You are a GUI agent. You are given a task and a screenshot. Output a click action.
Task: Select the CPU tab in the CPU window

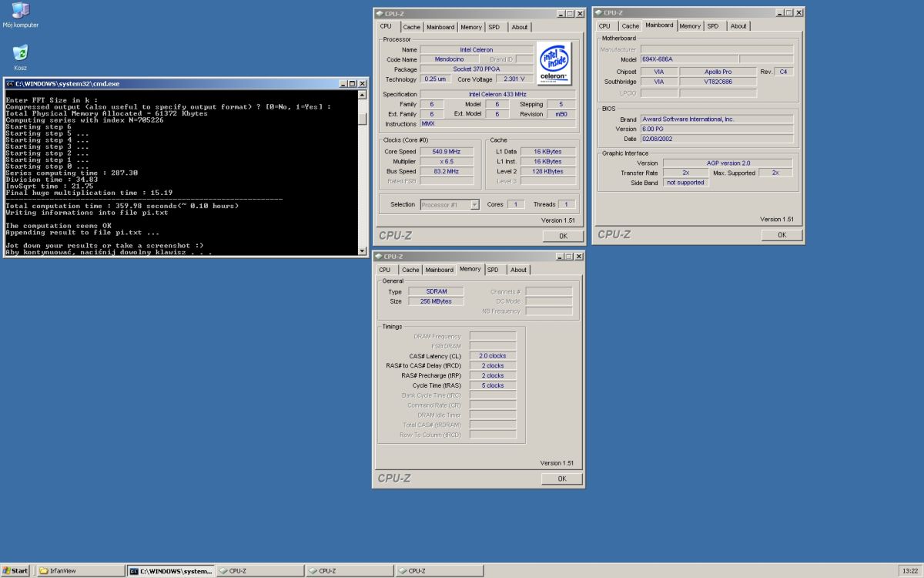pyautogui.click(x=386, y=26)
